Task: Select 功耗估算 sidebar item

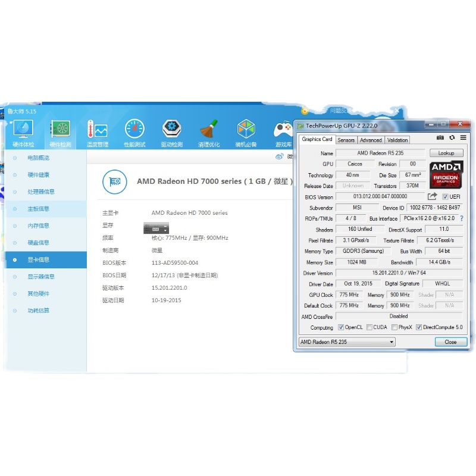Action: [46, 311]
